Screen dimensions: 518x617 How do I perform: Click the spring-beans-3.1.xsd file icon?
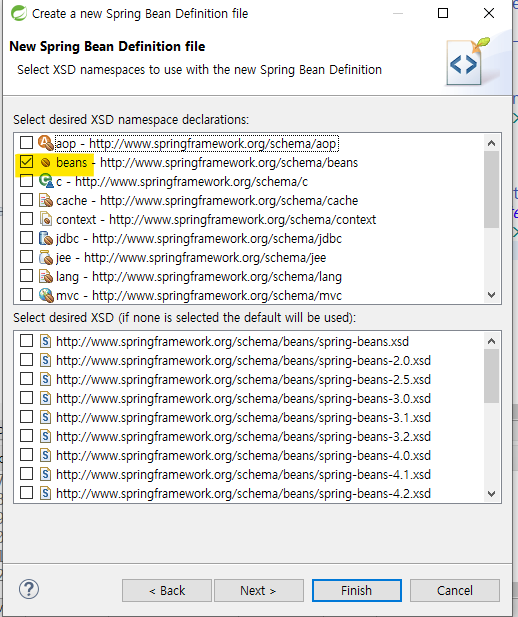[46, 417]
